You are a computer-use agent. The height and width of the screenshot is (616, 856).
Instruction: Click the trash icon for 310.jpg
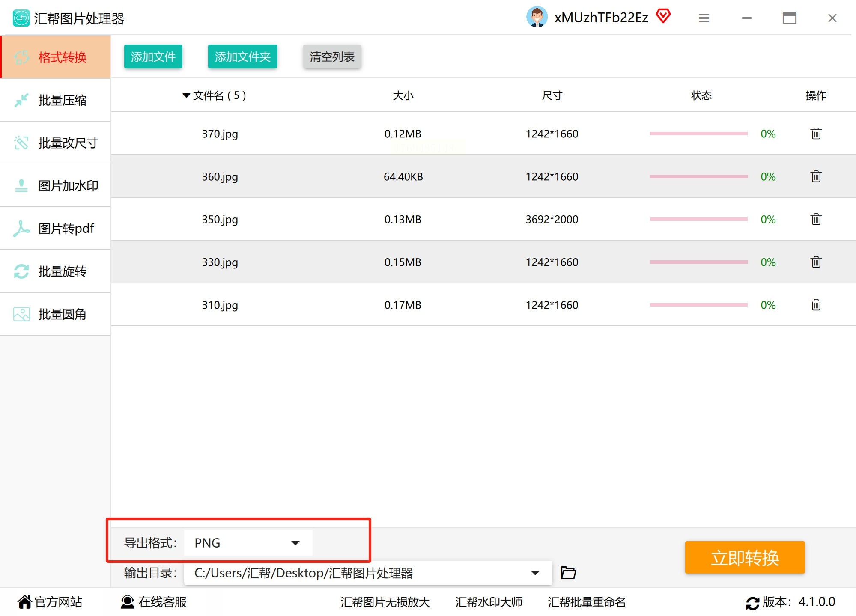point(816,305)
